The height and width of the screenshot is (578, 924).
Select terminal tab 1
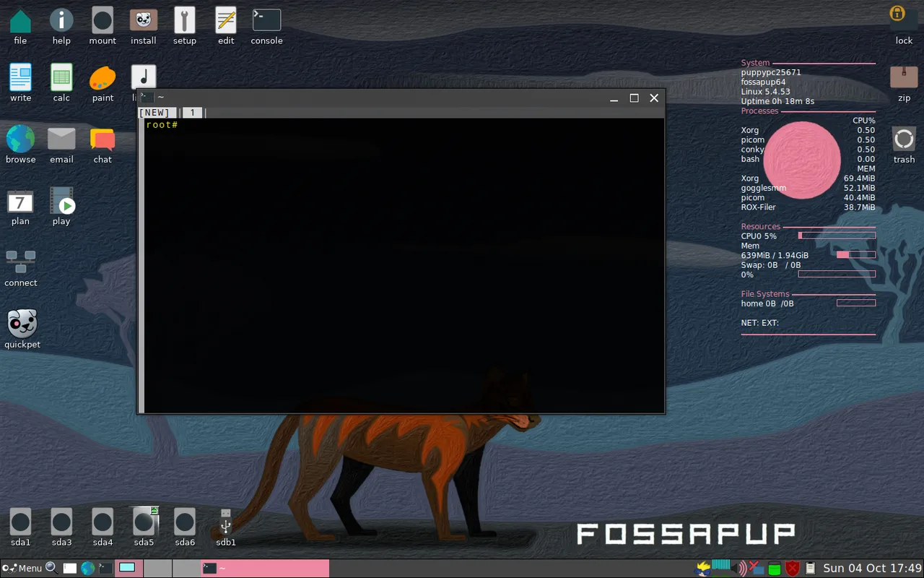pyautogui.click(x=193, y=113)
